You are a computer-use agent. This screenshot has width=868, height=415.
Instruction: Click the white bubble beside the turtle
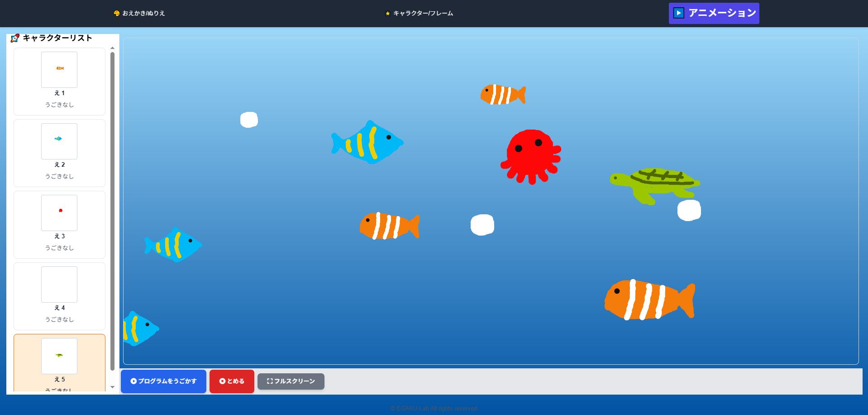tap(689, 210)
